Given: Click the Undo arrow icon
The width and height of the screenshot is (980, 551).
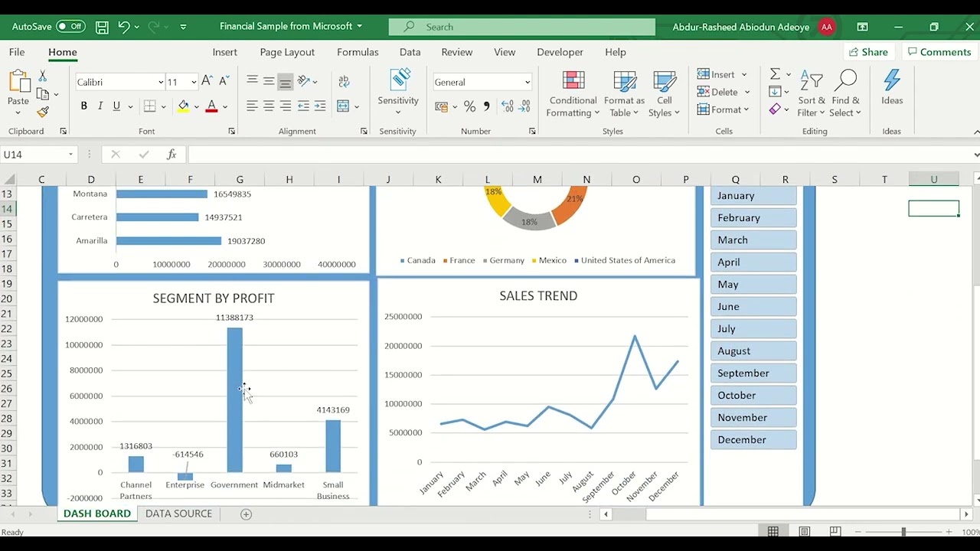Looking at the screenshot, I should [x=123, y=27].
